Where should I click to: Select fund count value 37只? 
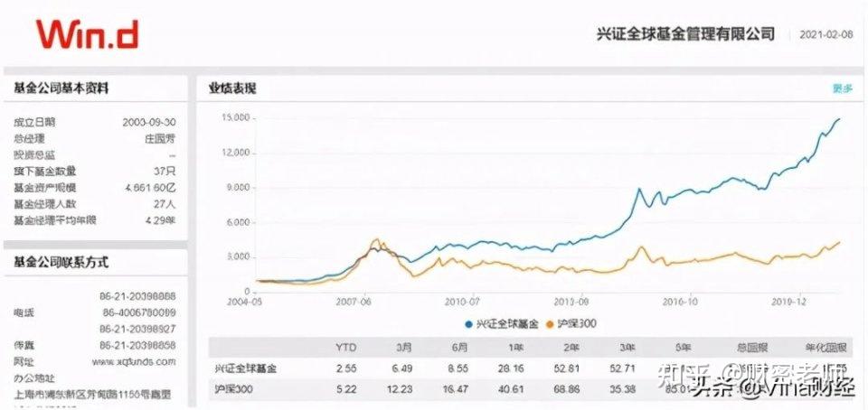point(165,172)
